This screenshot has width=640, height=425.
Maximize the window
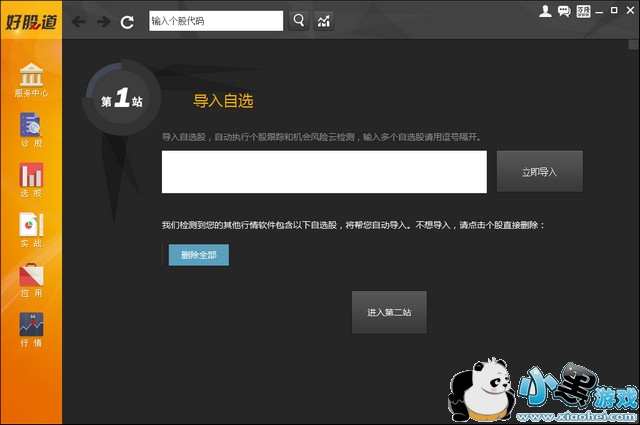tap(614, 10)
